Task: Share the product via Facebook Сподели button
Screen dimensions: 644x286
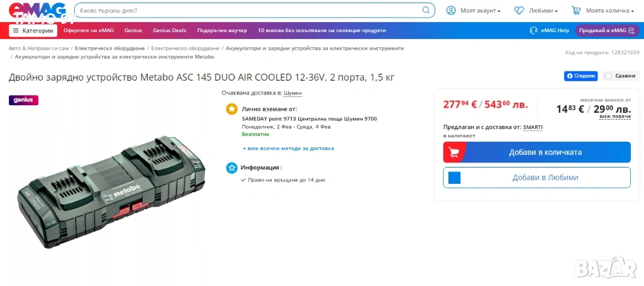Action: click(580, 76)
